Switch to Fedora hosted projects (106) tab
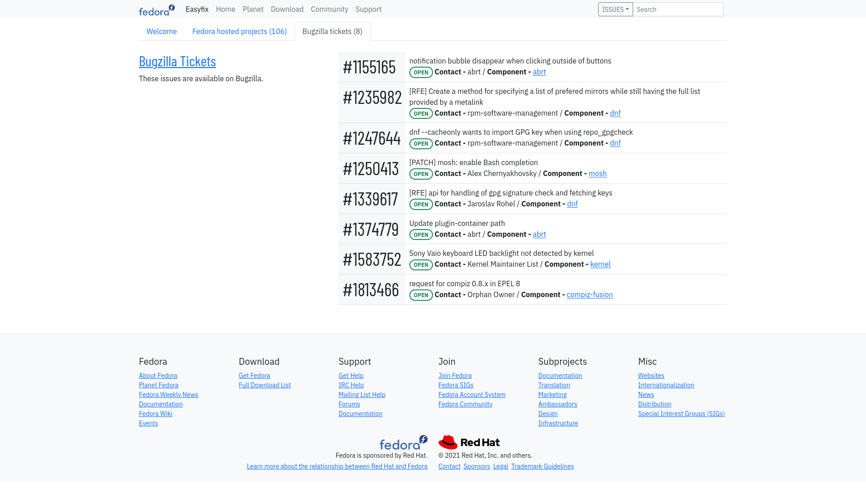 [240, 31]
